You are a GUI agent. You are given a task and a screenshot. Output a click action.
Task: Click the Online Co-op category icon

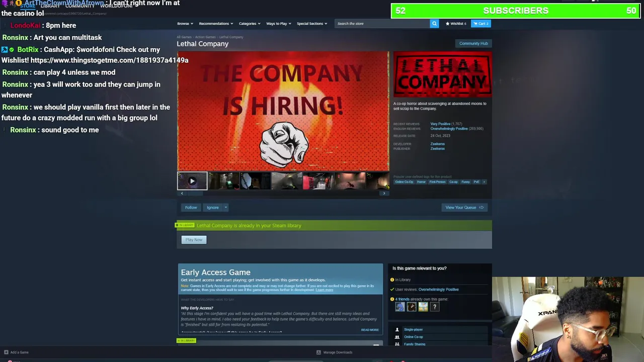(x=397, y=337)
